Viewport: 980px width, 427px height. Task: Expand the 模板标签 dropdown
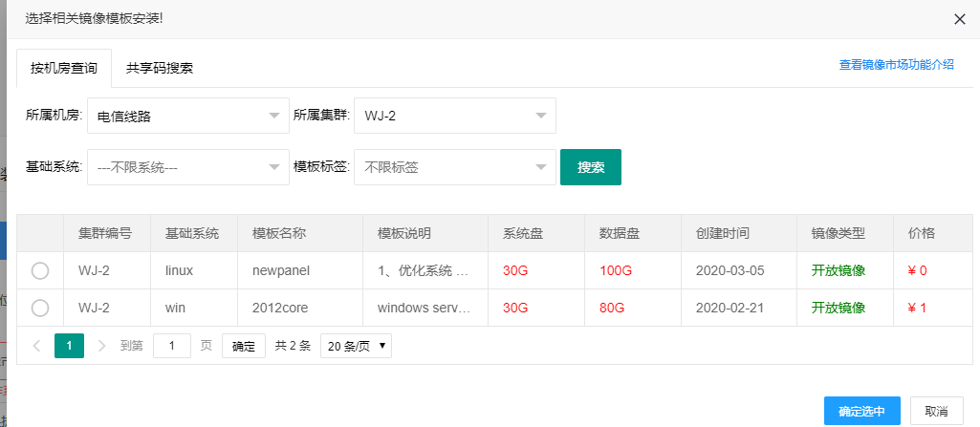pos(454,167)
